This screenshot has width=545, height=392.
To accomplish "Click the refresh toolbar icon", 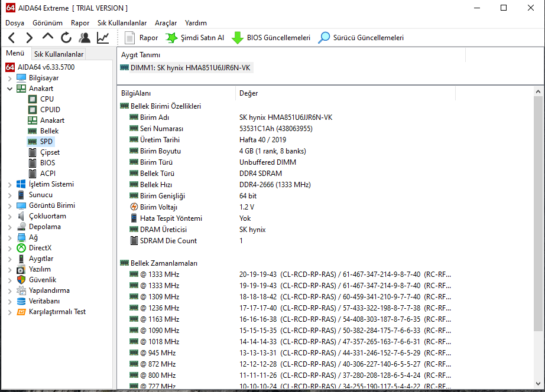I will [x=66, y=38].
